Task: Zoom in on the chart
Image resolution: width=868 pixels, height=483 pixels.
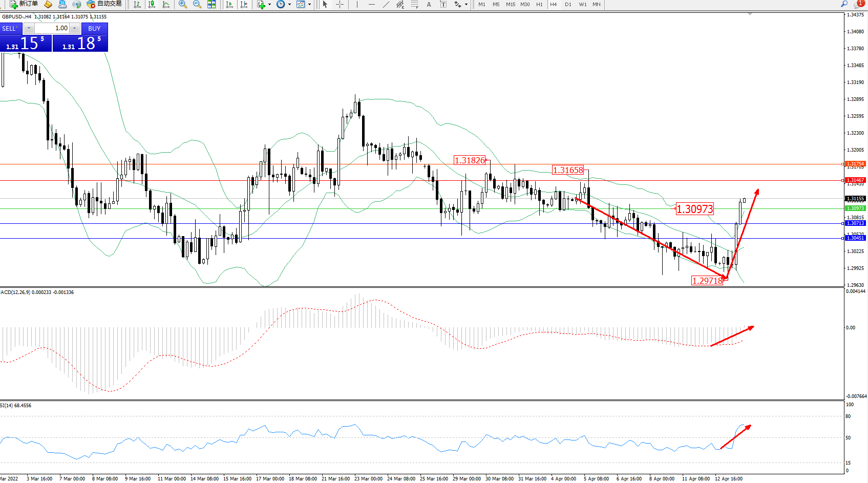Action: coord(182,4)
